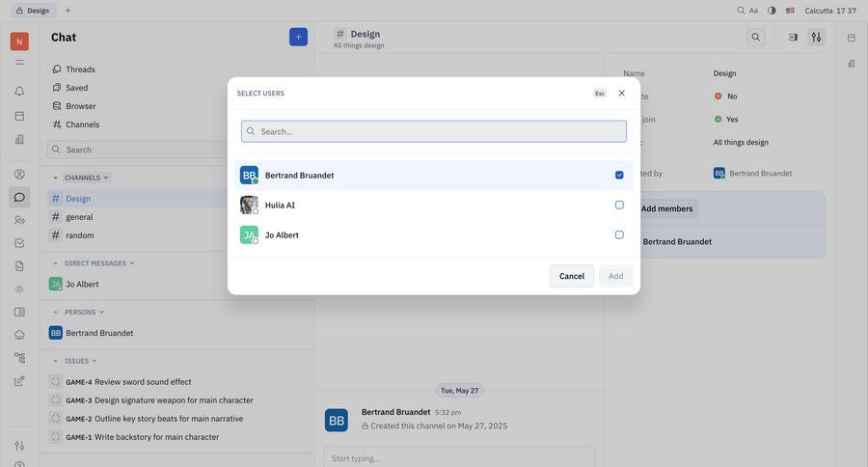Collapse the CHANNELS section
868x467 pixels.
click(x=55, y=178)
